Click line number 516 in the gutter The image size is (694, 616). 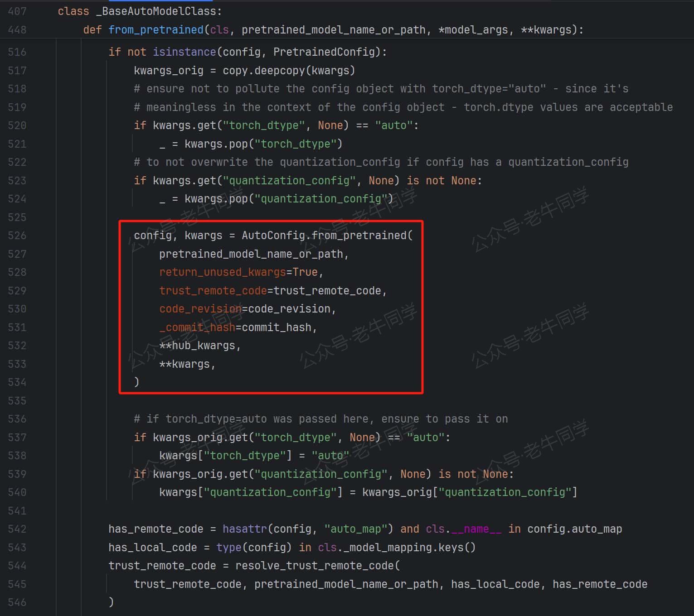coord(17,52)
